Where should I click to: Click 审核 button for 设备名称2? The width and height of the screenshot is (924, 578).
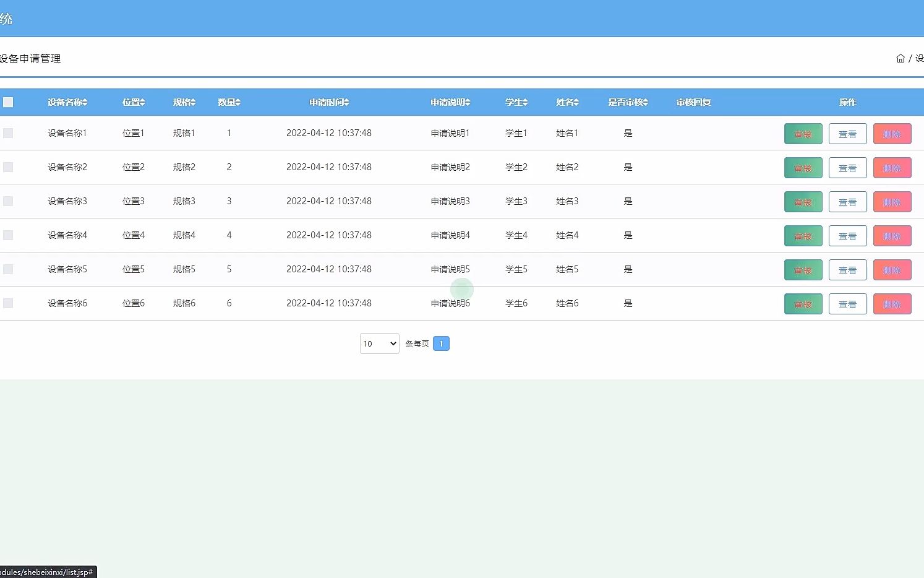(803, 168)
